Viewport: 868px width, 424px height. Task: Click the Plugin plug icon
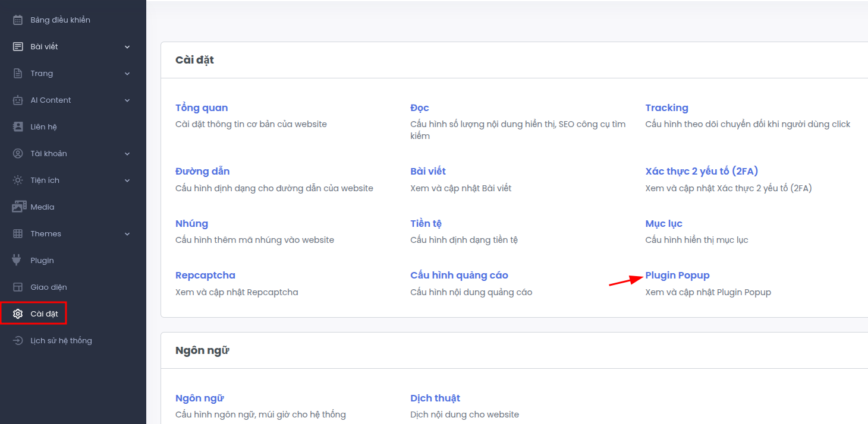(x=18, y=260)
